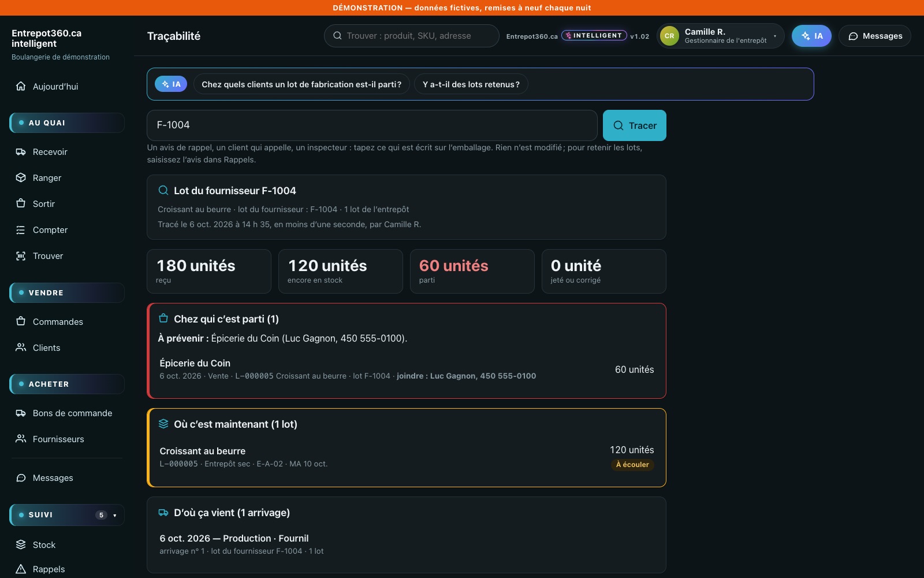Open Messages button in top bar
The image size is (924, 578).
point(874,36)
